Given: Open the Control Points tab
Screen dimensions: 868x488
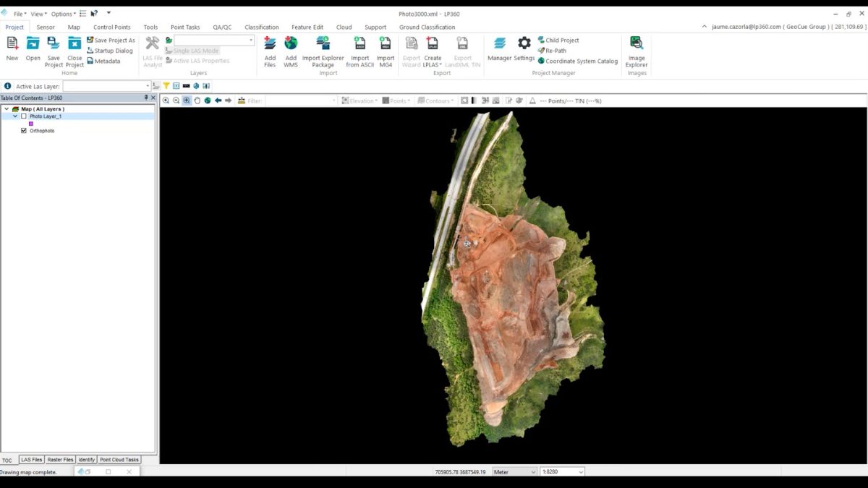Looking at the screenshot, I should (x=112, y=27).
